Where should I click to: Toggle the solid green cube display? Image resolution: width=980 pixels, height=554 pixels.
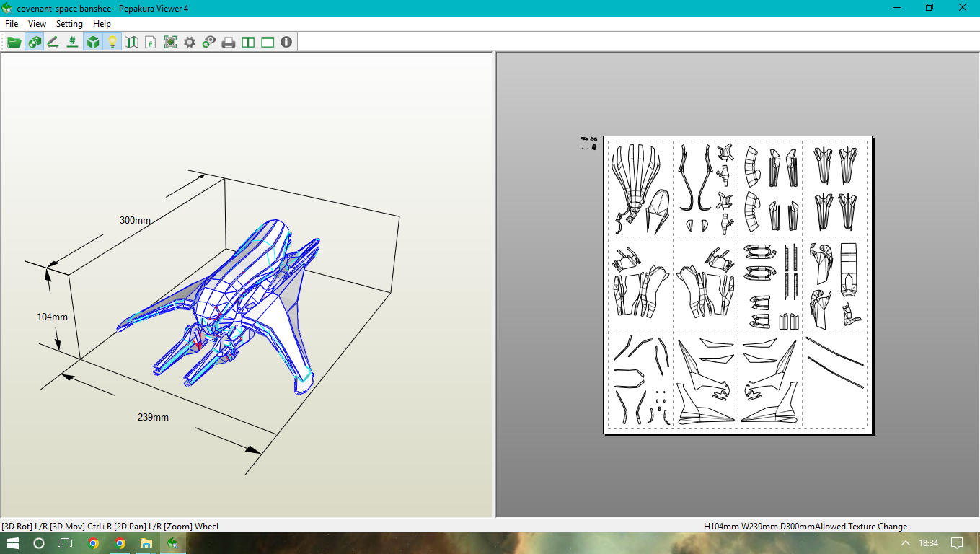click(92, 42)
